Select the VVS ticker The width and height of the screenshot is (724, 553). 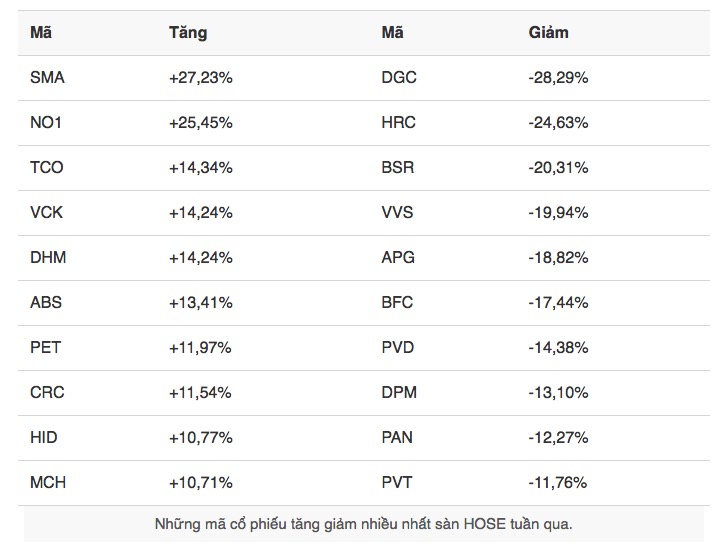point(397,213)
